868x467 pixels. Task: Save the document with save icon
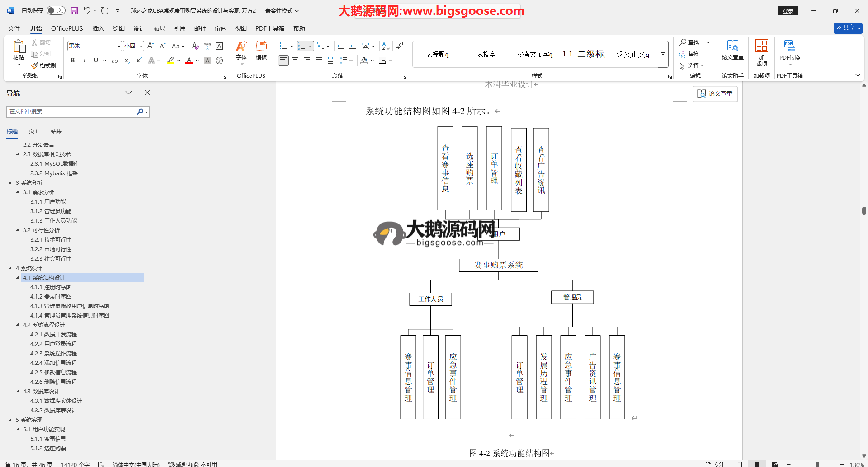[x=74, y=10]
